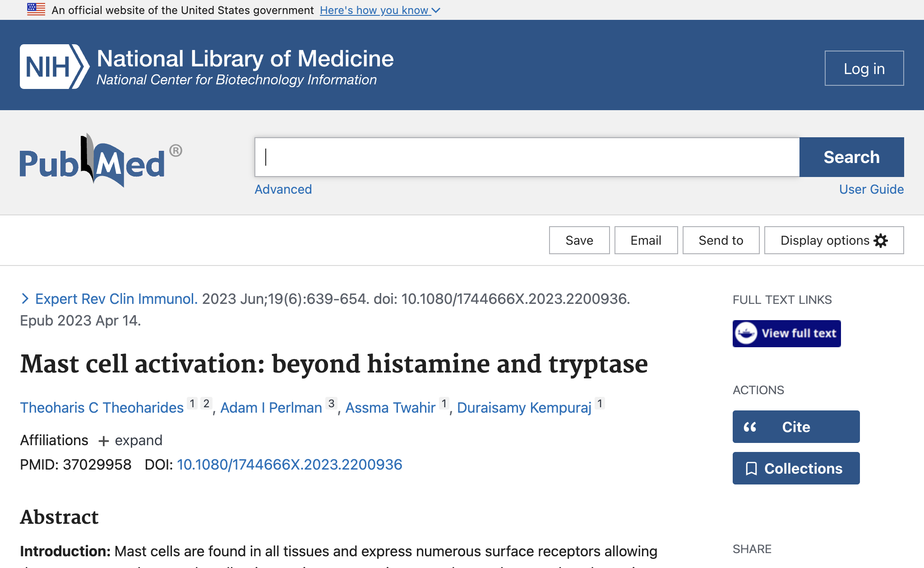Click the bookmark icon on Collections
This screenshot has width=924, height=568.
(x=751, y=468)
